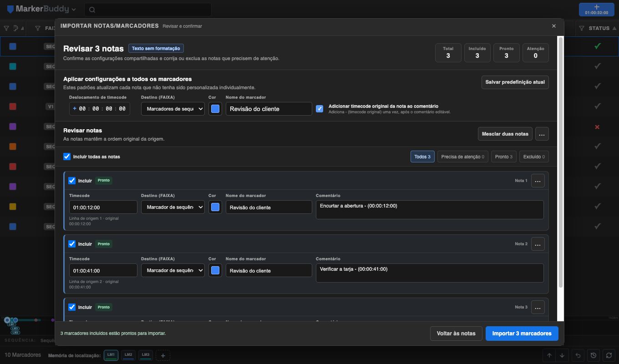This screenshot has height=364, width=619.
Task: Click the teal color square in second background row
Action: (x=13, y=66)
